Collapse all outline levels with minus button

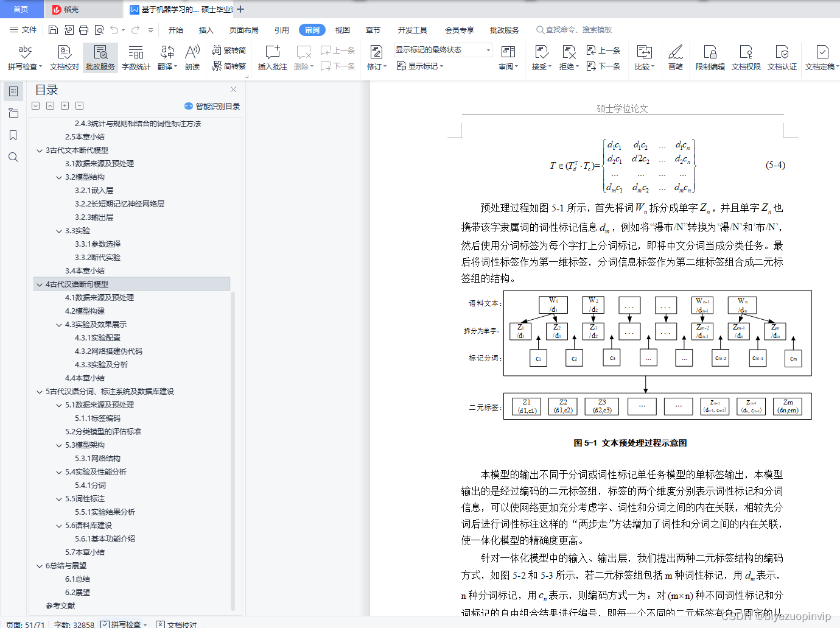[x=80, y=106]
